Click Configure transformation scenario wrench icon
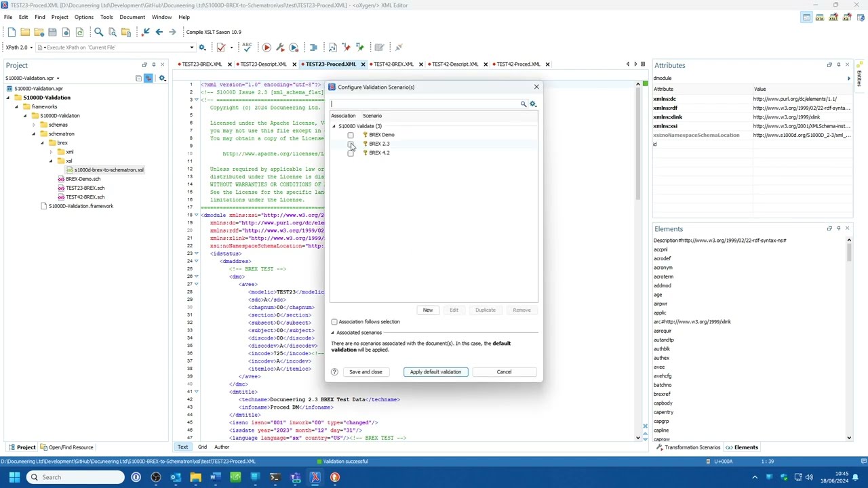This screenshot has width=868, height=488. 280,47
